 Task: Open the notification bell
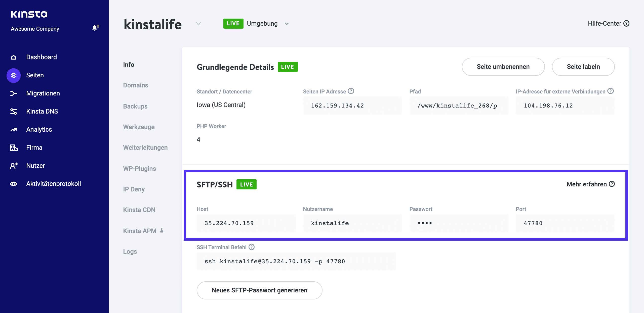point(95,28)
